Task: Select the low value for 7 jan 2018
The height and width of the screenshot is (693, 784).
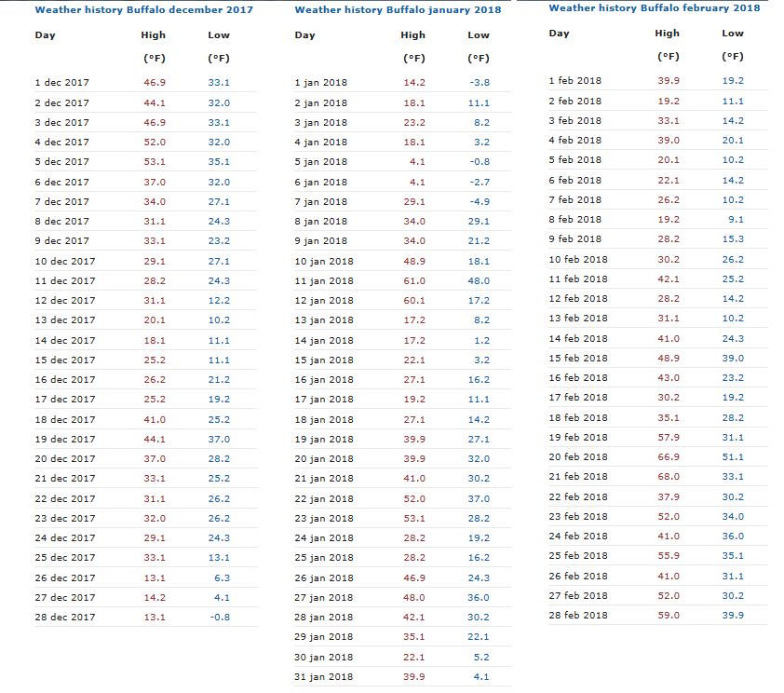Action: coord(480,201)
